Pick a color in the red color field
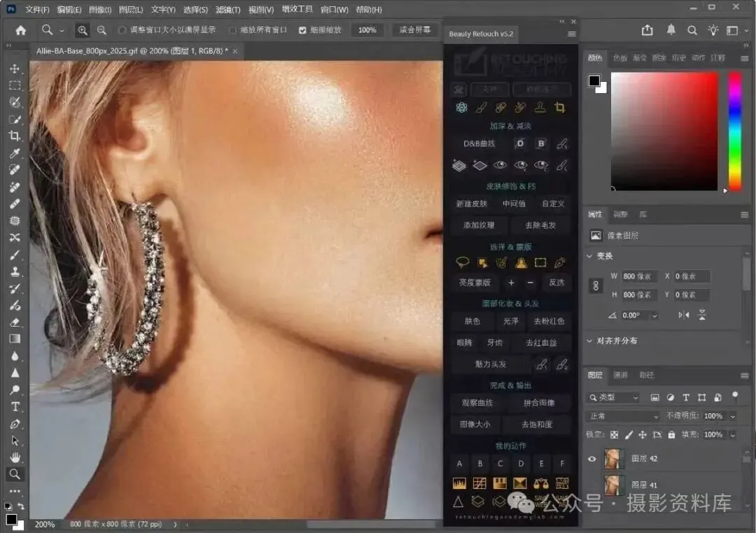 coord(664,131)
